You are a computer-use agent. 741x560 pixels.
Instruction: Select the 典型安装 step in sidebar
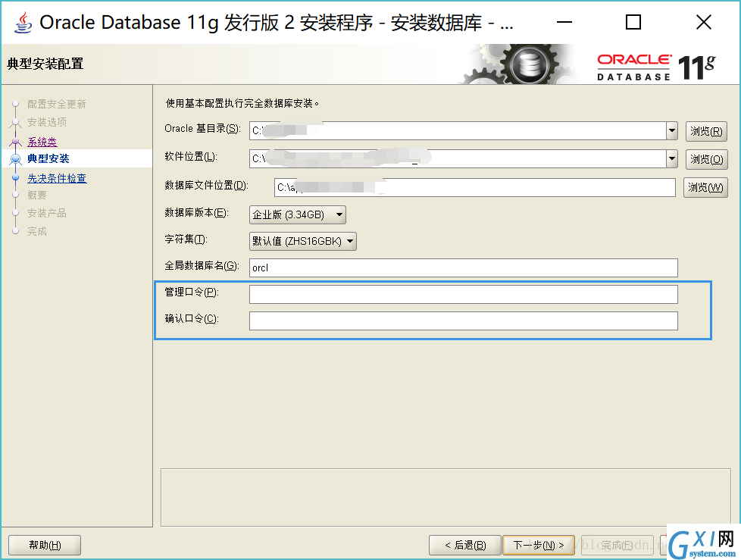point(48,158)
